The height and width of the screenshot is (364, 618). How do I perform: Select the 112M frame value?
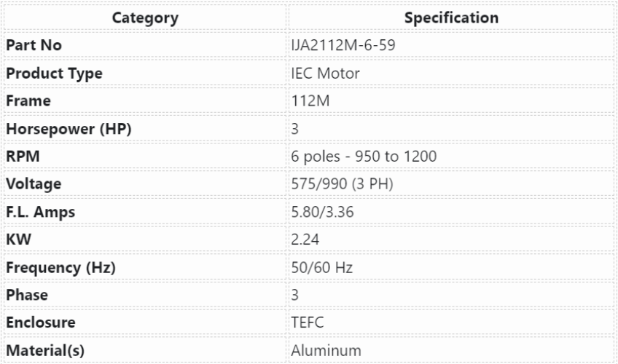coord(305,101)
